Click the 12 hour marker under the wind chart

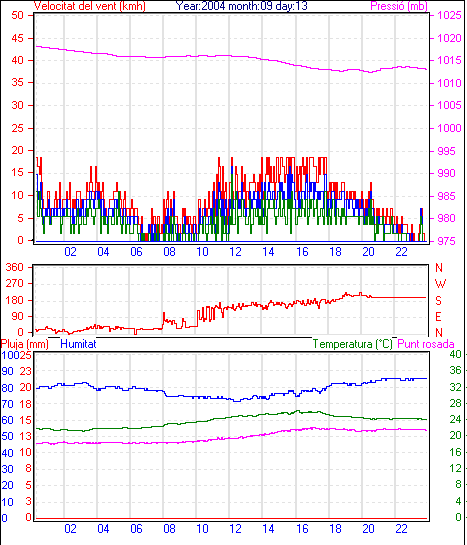click(x=235, y=251)
